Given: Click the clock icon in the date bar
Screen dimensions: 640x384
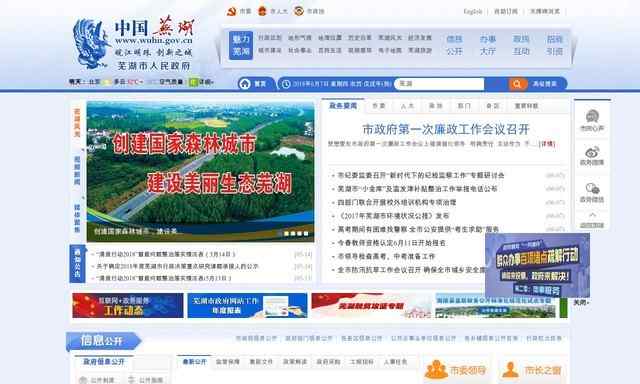Looking at the screenshot, I should tap(286, 84).
